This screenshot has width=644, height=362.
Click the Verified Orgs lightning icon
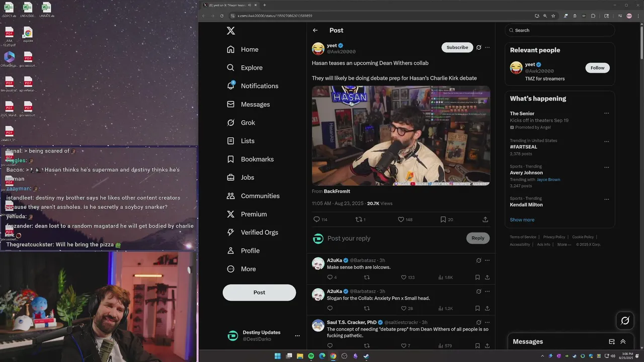(230, 232)
